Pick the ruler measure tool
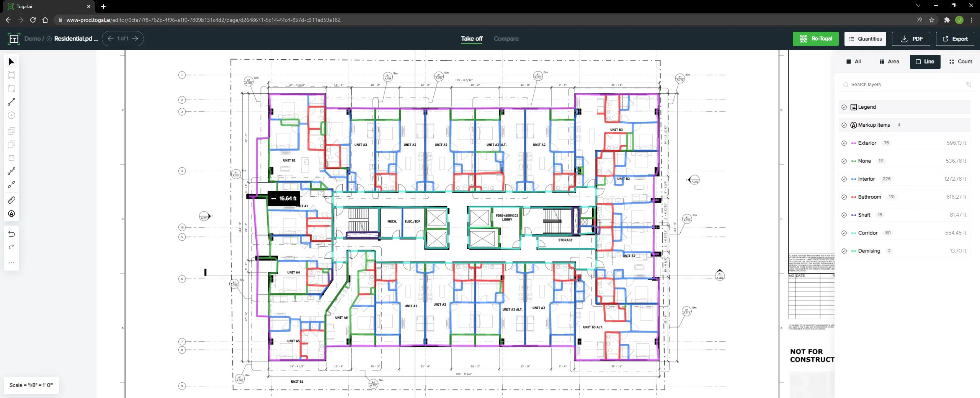Screen dimensions: 980x398 (11, 200)
